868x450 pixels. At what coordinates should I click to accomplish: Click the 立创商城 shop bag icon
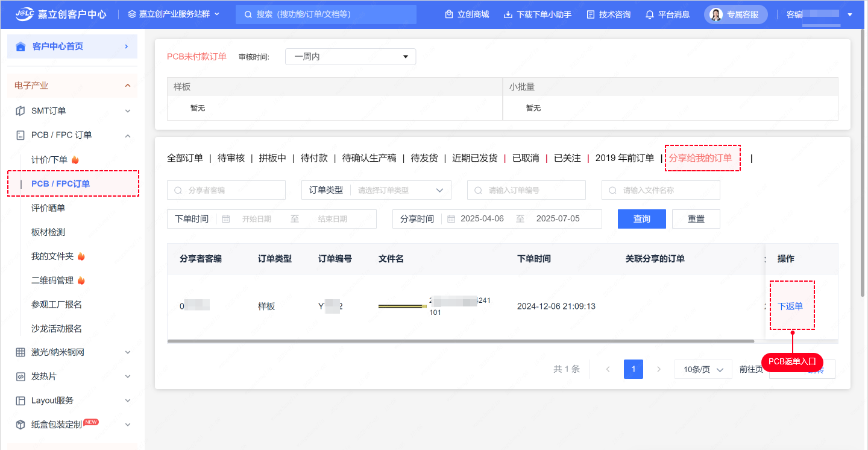(448, 14)
